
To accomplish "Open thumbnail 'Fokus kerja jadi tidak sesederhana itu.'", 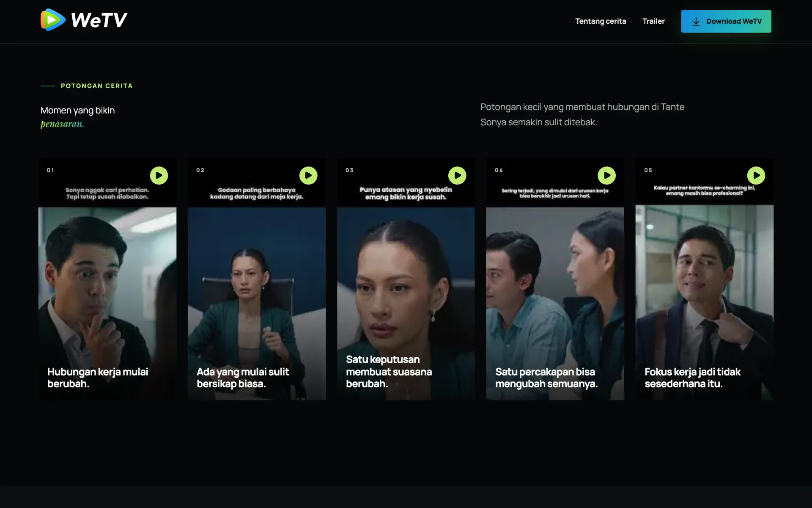I will 705,279.
